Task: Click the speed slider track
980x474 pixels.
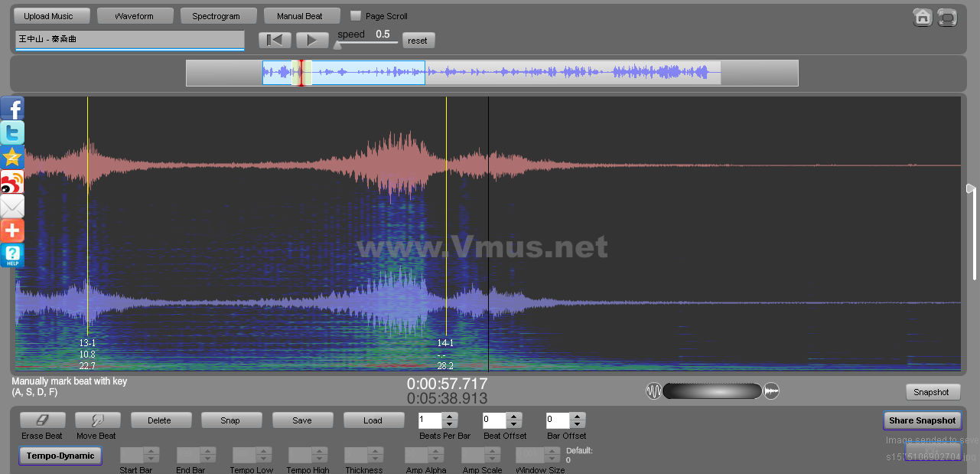Action: pyautogui.click(x=367, y=43)
